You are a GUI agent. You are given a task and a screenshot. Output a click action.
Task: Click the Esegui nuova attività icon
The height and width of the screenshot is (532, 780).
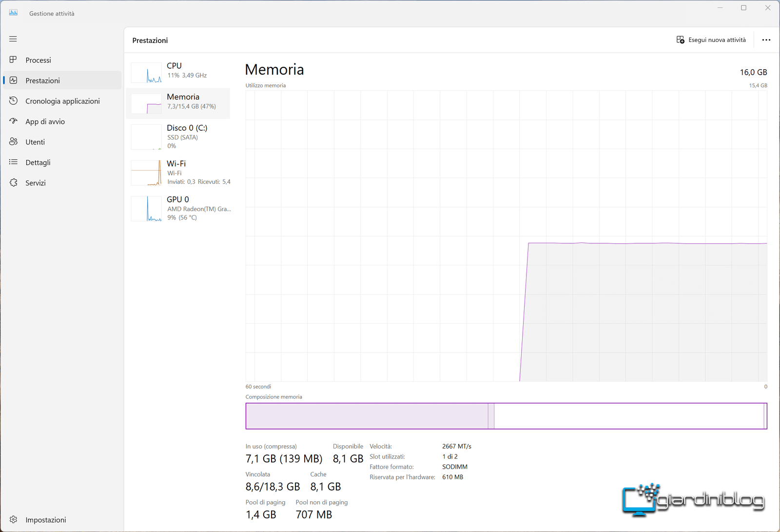coord(681,39)
